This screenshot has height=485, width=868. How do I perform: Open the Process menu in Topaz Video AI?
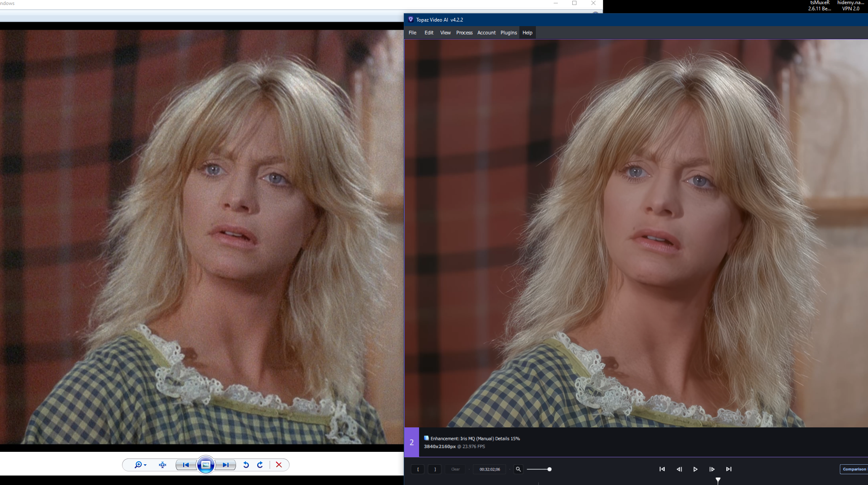[x=464, y=33]
